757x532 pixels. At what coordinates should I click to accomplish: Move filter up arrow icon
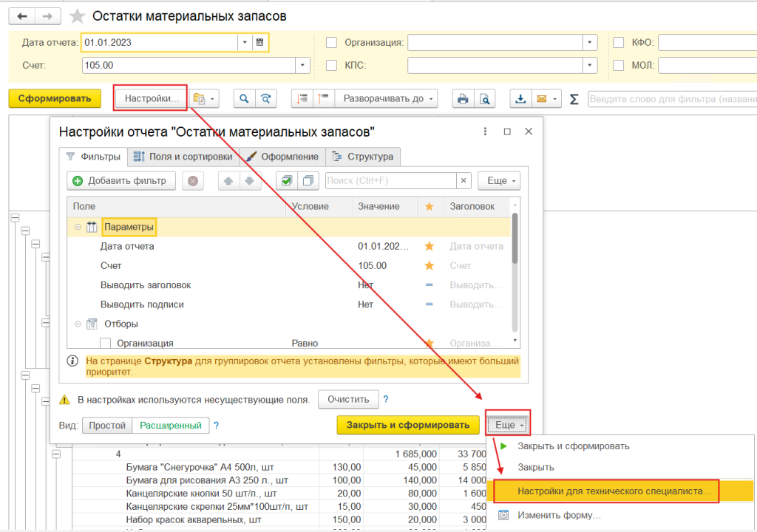coord(228,180)
